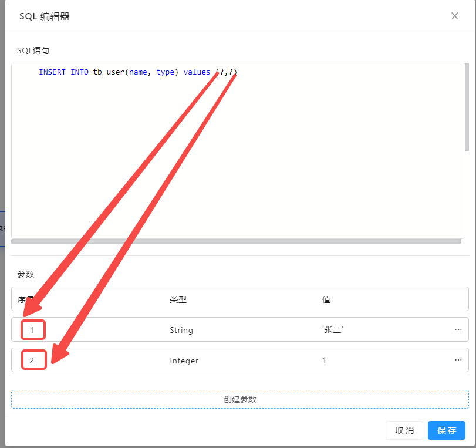Save the SQL with the 保存 button
The height and width of the screenshot is (448, 476).
click(446, 430)
